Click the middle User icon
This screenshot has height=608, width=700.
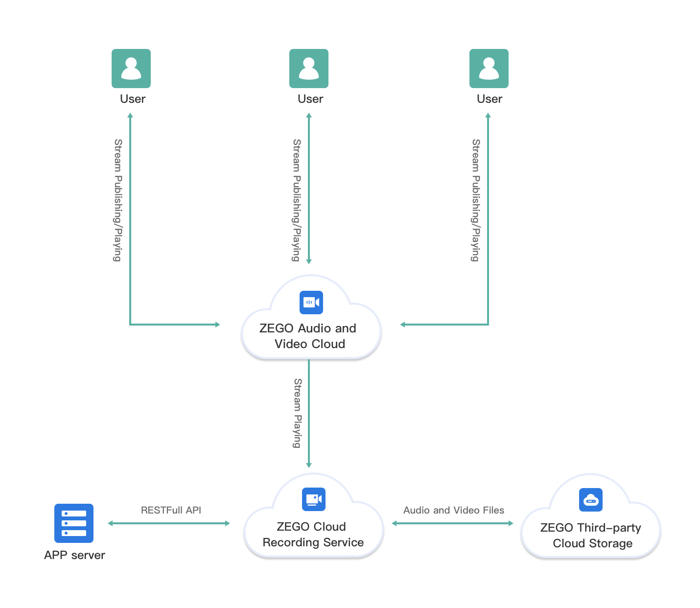309,69
